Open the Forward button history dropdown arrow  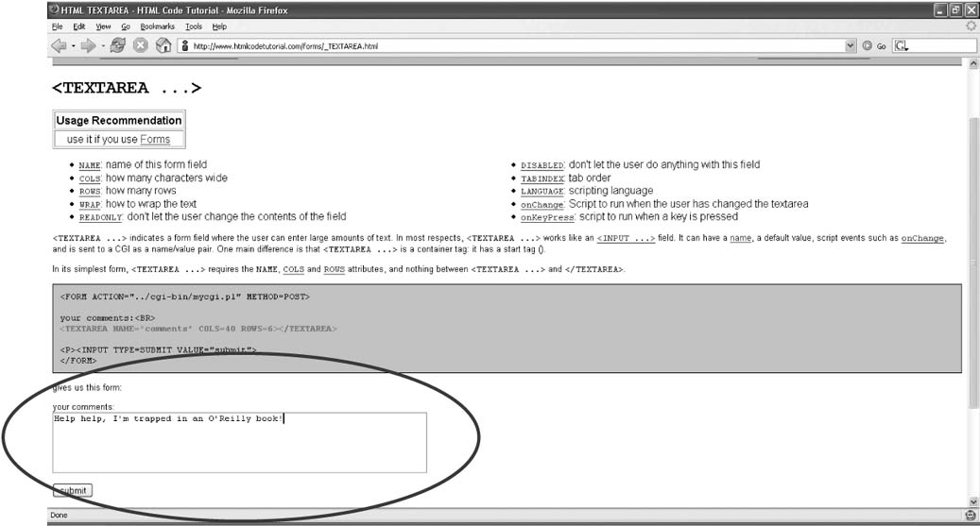(103, 46)
